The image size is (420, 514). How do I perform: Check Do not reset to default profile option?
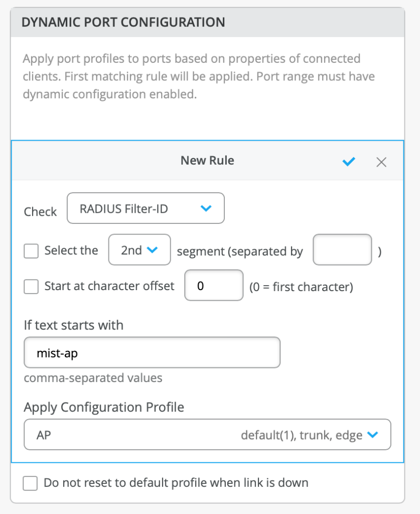point(31,483)
